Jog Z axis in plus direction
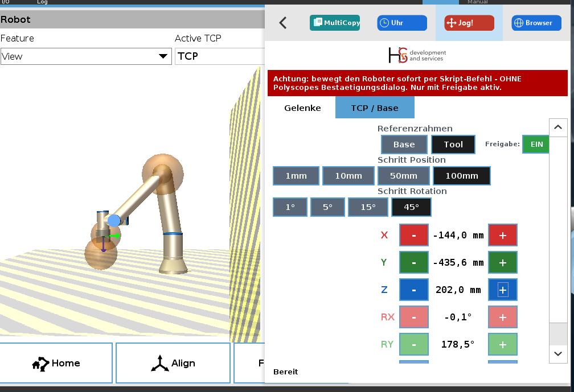The height and width of the screenshot is (392, 574). 503,290
